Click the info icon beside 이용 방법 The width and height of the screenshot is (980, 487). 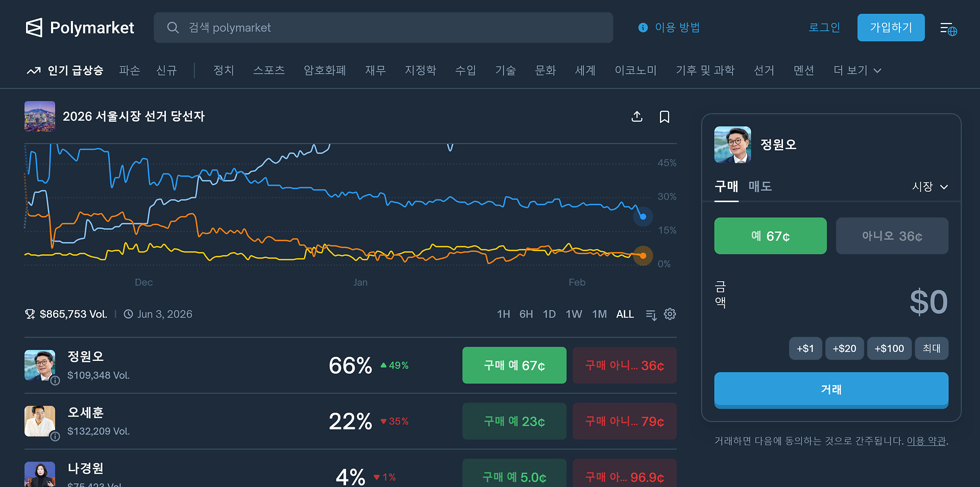pyautogui.click(x=643, y=28)
